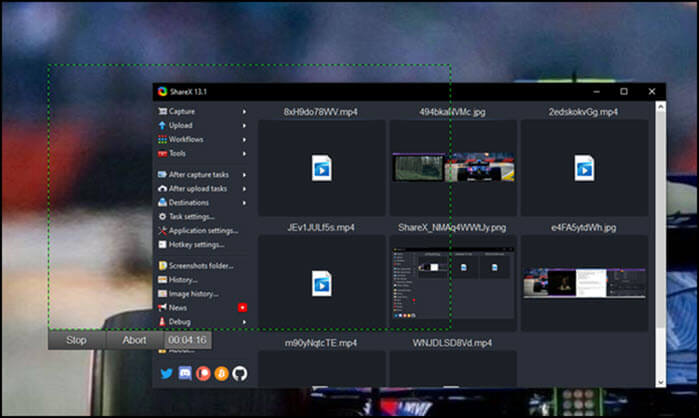Click the m90yNqtcTE.mp4 file name
The height and width of the screenshot is (418, 699).
321,343
